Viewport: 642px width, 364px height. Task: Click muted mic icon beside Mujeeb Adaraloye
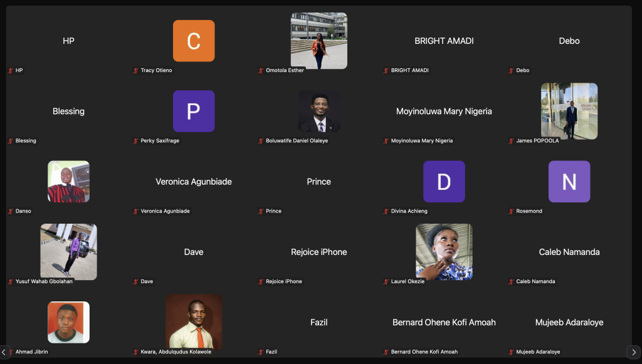512,352
